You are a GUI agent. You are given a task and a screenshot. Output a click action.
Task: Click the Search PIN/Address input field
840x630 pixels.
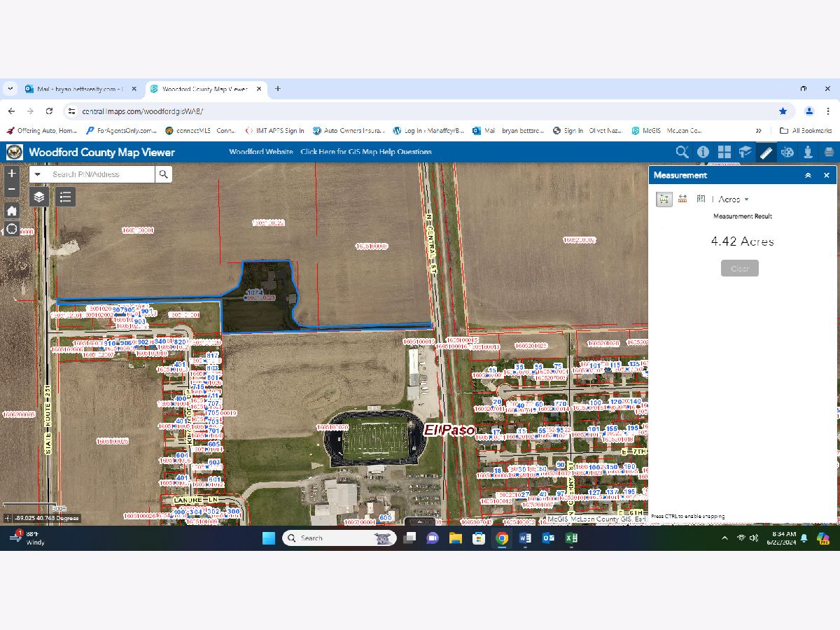[101, 174]
